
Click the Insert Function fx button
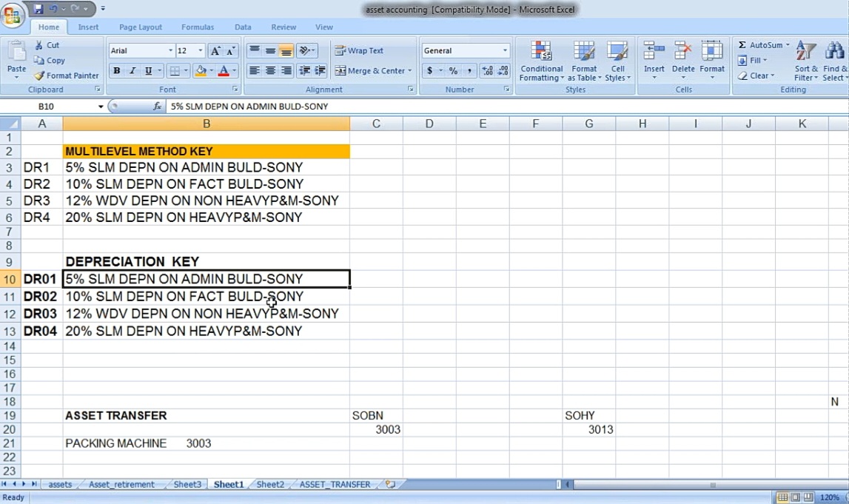point(157,107)
